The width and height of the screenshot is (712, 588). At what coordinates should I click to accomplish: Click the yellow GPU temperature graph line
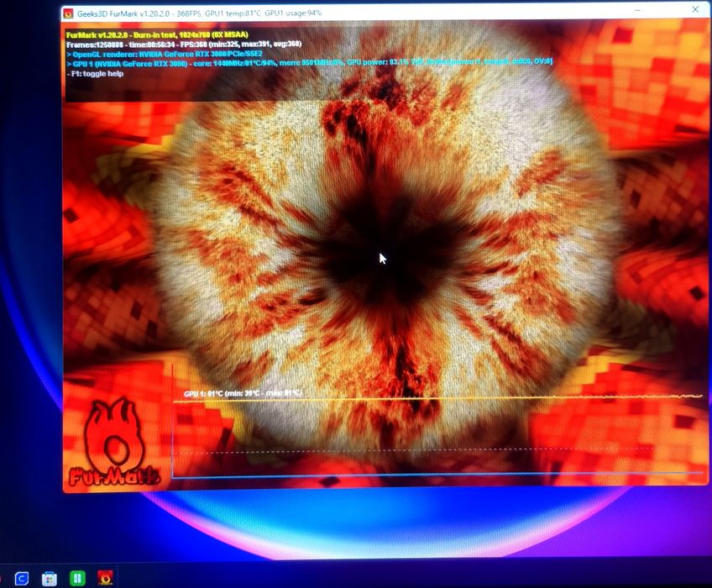click(x=437, y=398)
